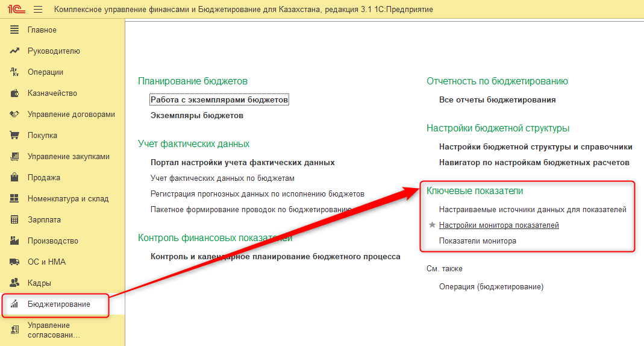Open Настраиваемые источники данных для показателей
Viewport: 644px width, 346px height.
coord(533,210)
